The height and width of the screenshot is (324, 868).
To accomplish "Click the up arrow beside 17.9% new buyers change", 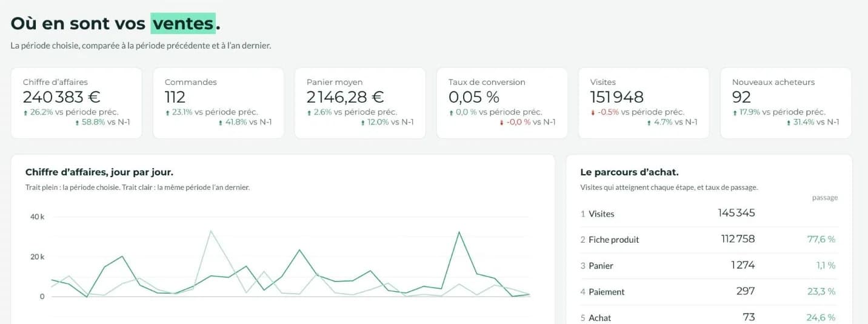I will click(734, 113).
